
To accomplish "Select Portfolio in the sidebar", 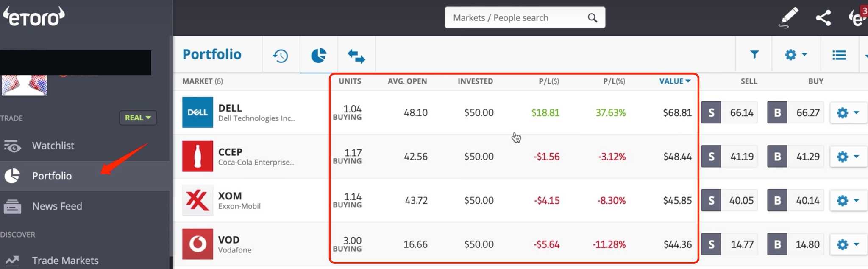I will pos(52,176).
